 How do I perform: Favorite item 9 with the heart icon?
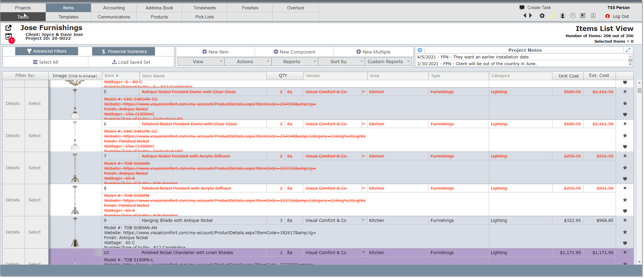point(625,243)
